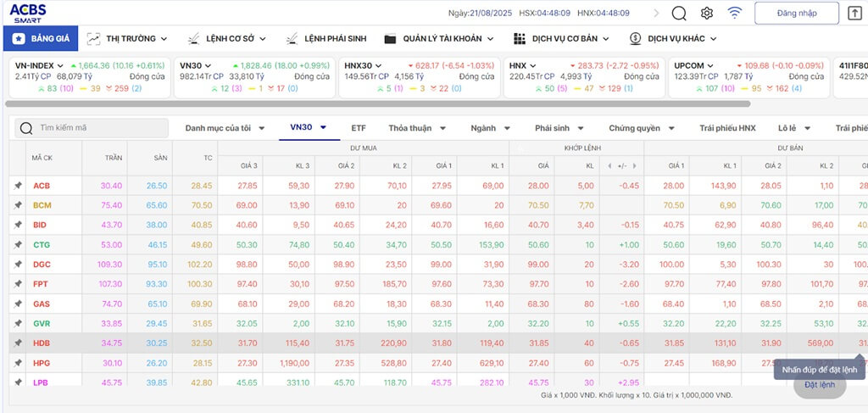Image resolution: width=868 pixels, height=413 pixels.
Task: Toggle pin on the GVR row
Action: [17, 323]
